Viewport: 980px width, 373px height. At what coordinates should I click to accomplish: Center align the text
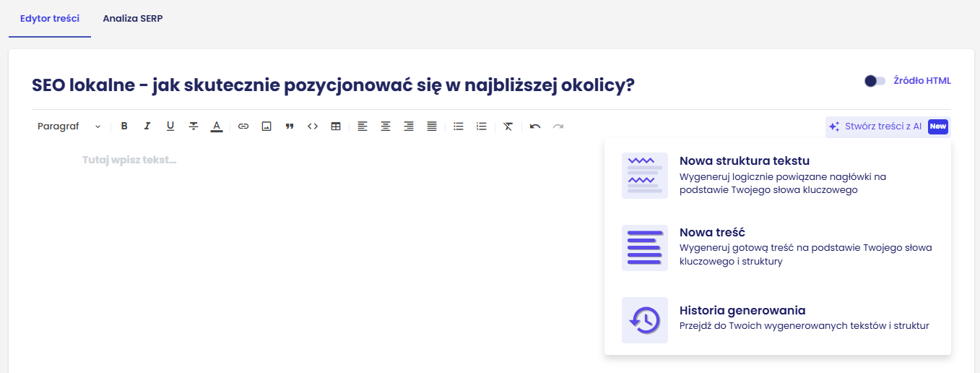click(386, 127)
